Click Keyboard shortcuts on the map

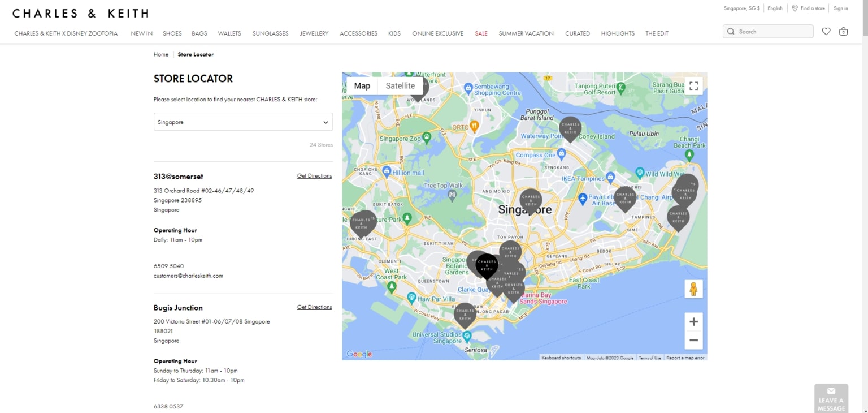[561, 358]
